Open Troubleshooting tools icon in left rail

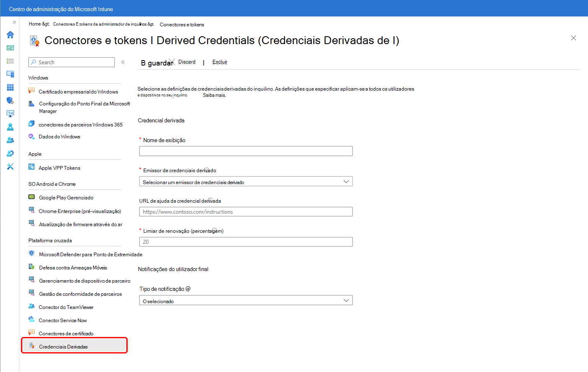[10, 166]
